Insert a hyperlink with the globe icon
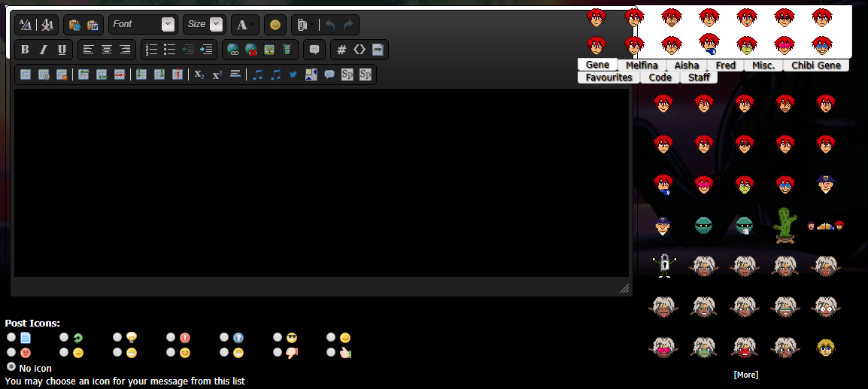This screenshot has width=868, height=389. pyautogui.click(x=232, y=50)
